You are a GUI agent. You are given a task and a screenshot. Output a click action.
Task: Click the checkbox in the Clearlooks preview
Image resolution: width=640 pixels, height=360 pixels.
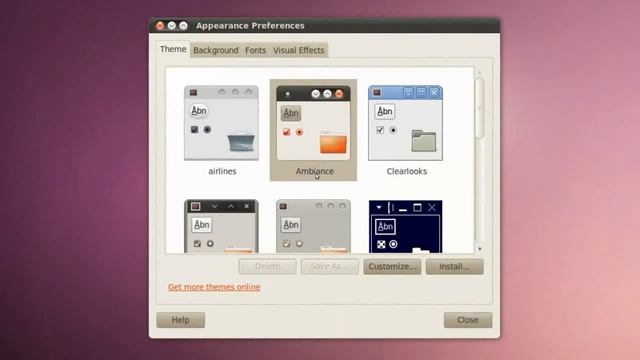[x=380, y=130]
